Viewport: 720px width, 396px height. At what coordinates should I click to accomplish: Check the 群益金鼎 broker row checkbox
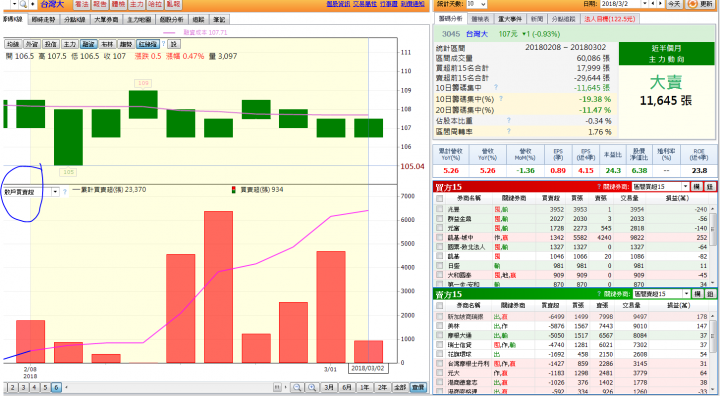pyautogui.click(x=440, y=219)
